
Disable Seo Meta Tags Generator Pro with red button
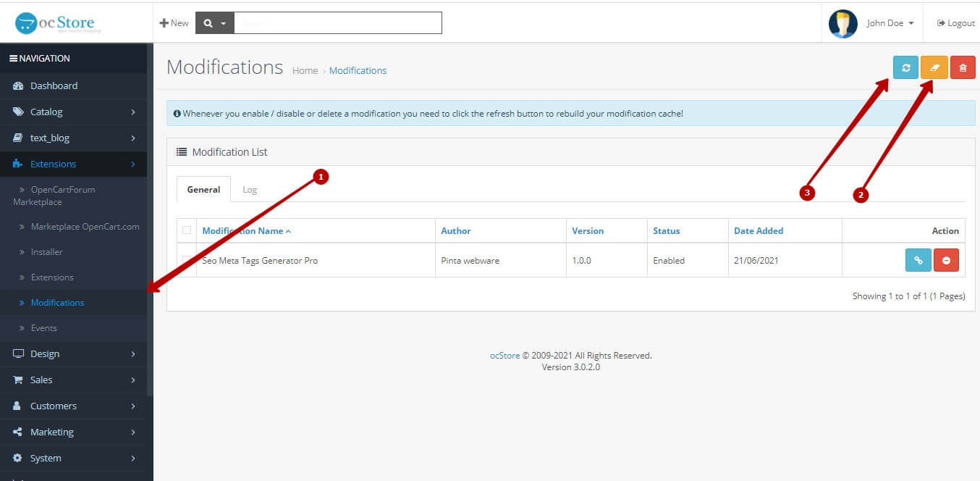pos(946,260)
